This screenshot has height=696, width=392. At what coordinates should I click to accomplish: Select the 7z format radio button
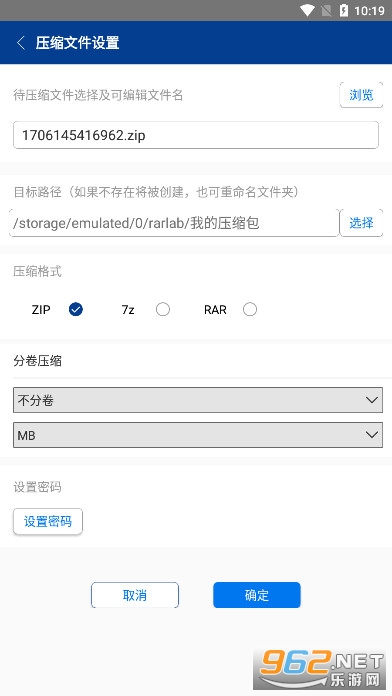tap(163, 309)
